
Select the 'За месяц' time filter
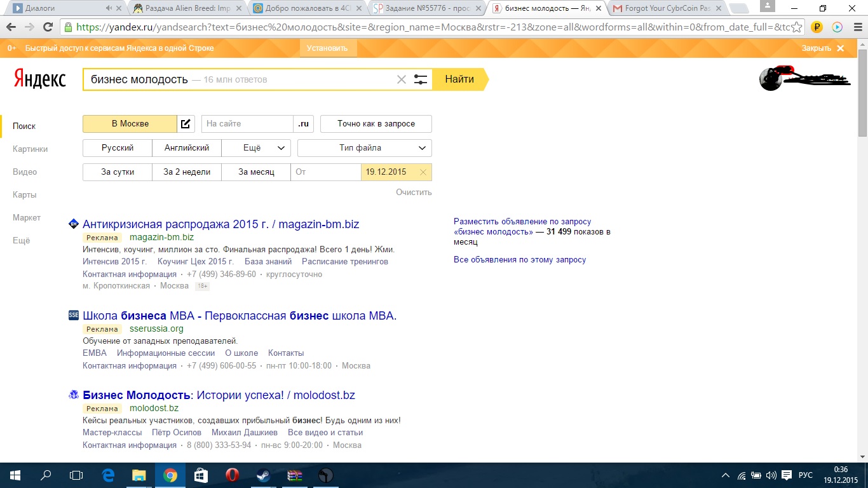(256, 172)
